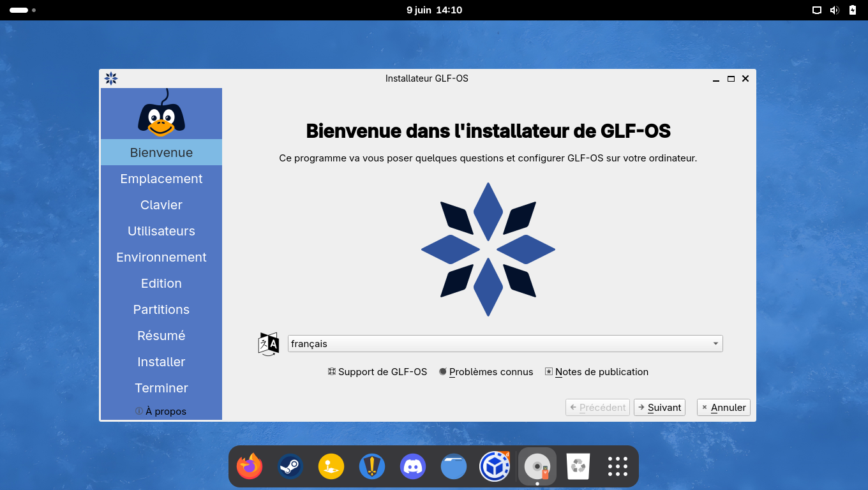Click the installer disc icon in dock
The height and width of the screenshot is (490, 868).
pyautogui.click(x=537, y=466)
